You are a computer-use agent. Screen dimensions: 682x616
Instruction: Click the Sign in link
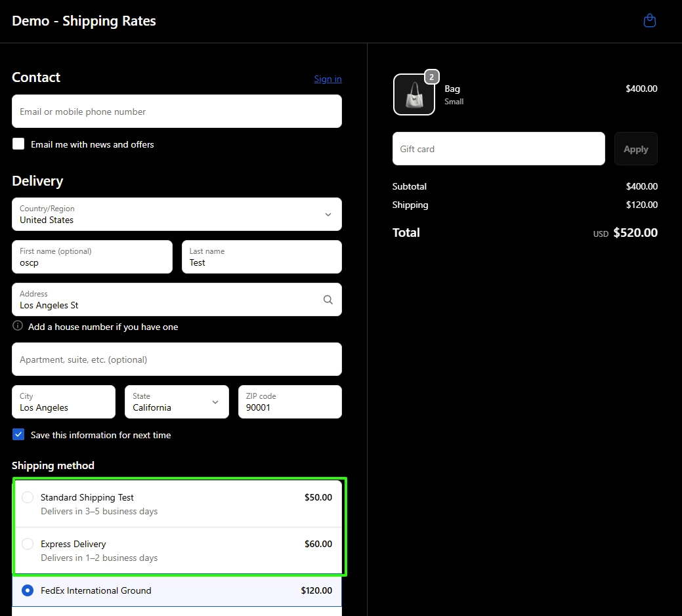[328, 79]
